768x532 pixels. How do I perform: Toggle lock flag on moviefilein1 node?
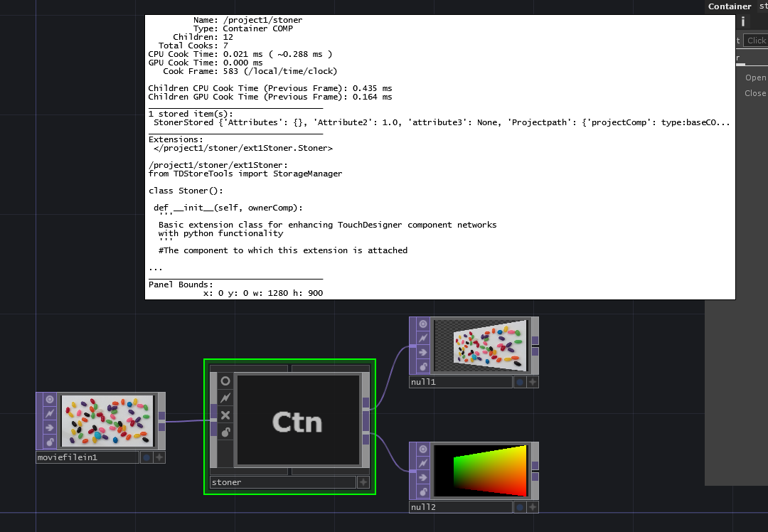tap(50, 442)
